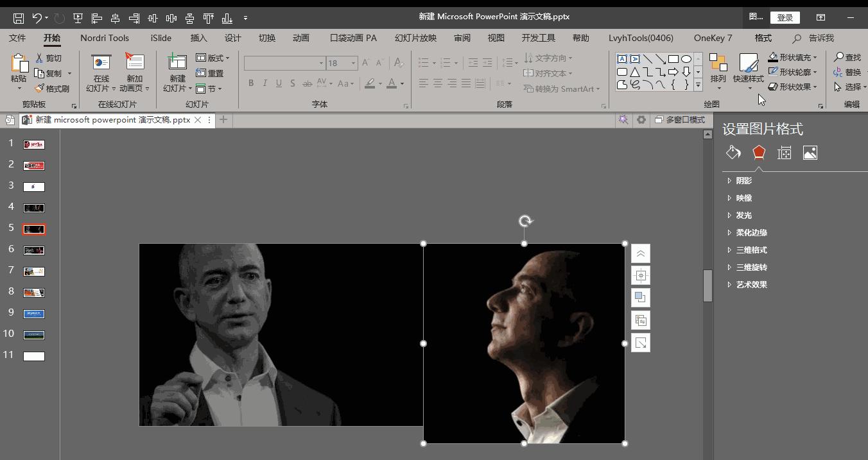Expand the 艺术效果 section
The image size is (868, 460).
(751, 285)
